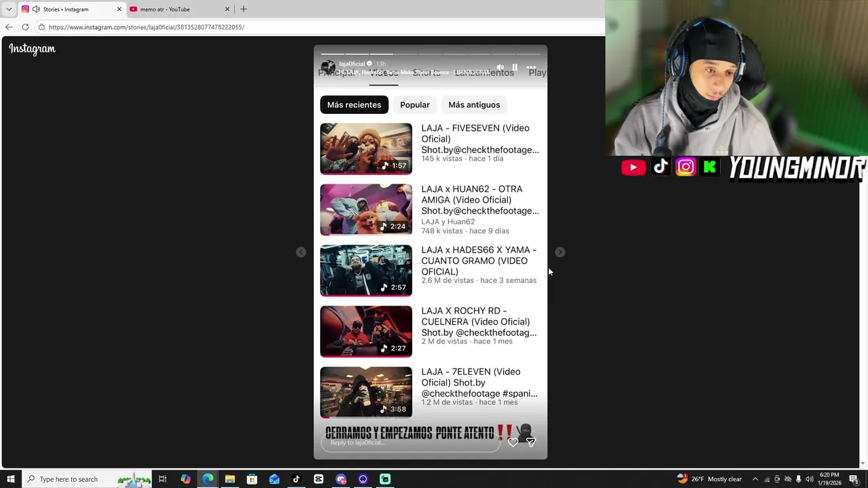This screenshot has height=488, width=868.
Task: Click the audio playing icon on Instagram tab
Action: point(36,9)
